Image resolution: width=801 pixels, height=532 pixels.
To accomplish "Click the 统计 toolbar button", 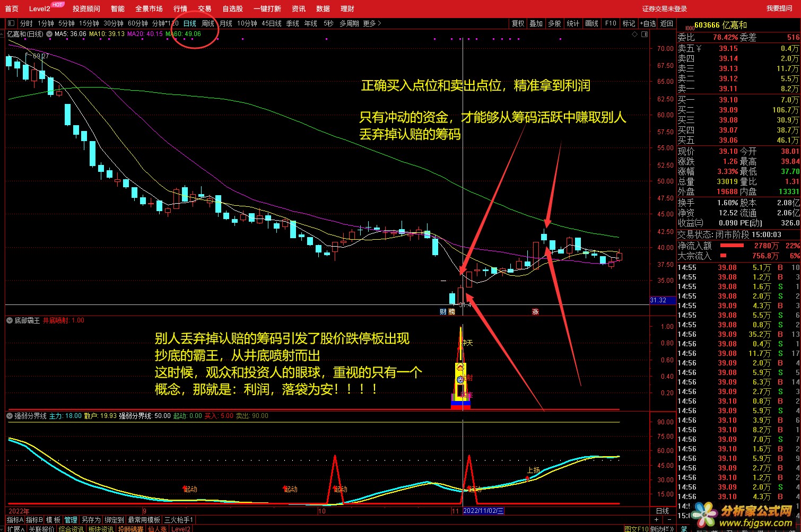I will tap(573, 23).
